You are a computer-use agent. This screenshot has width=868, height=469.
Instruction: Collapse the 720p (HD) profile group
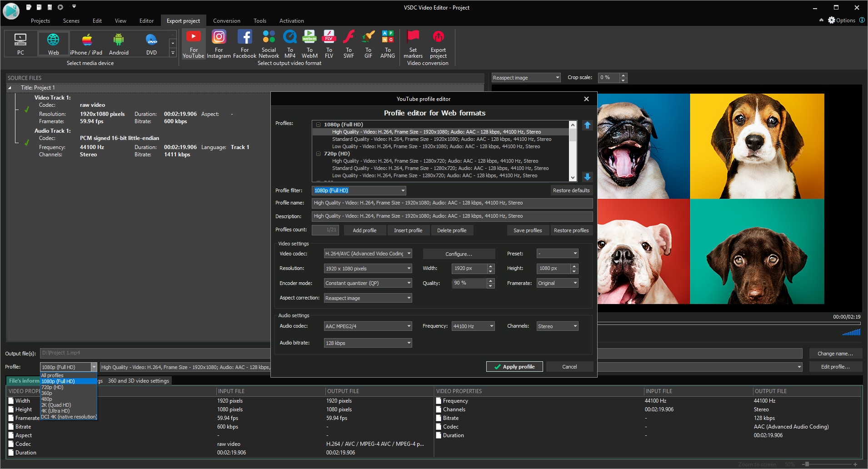click(318, 154)
